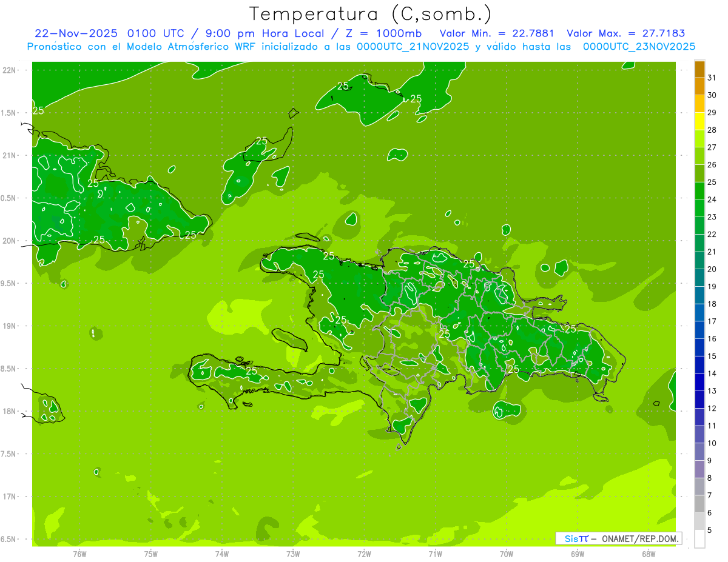
Task: Click the "75W" longitude axis label
Action: pos(151,554)
